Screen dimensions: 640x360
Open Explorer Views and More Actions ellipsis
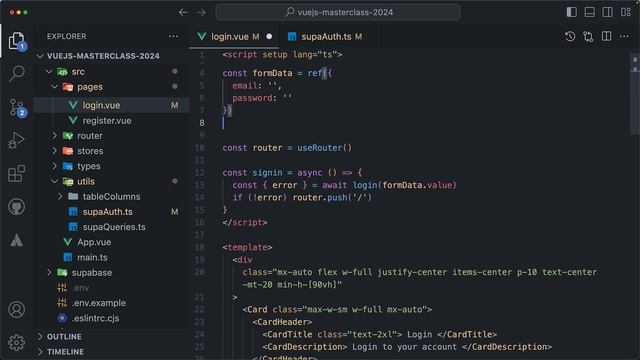pos(173,36)
